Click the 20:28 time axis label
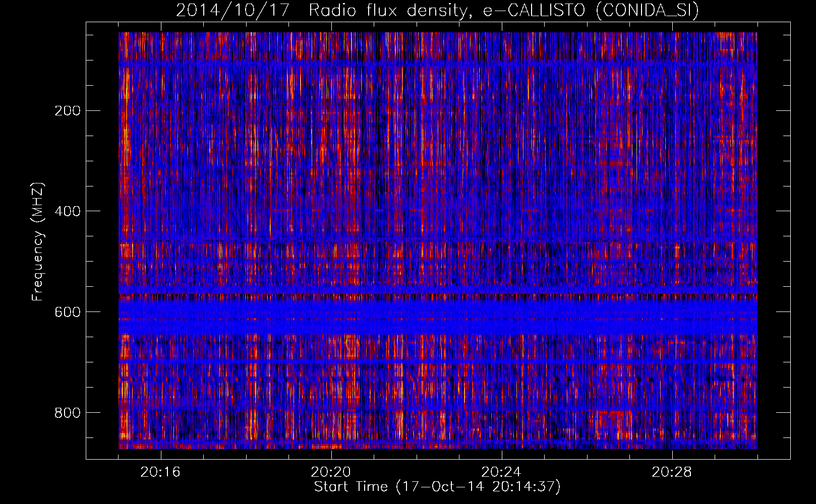816x504 pixels. pos(672,472)
